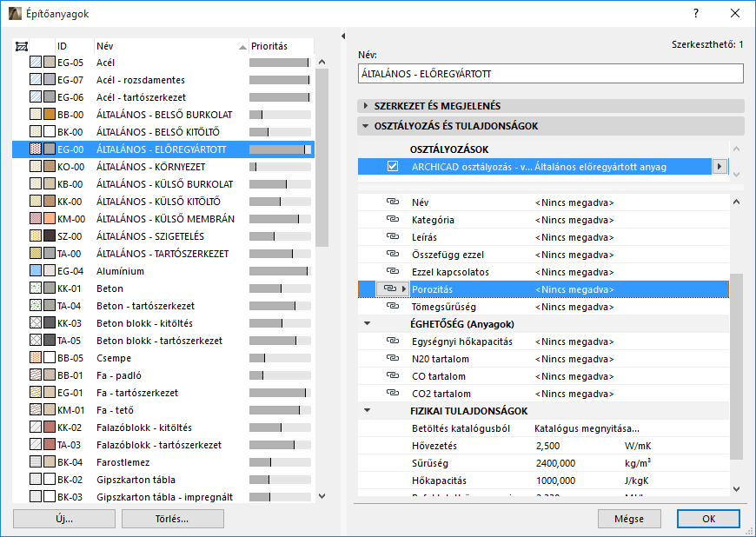Select the ÁLTALÁNOS - SZIGETELÉS row
The width and height of the screenshot is (756, 537).
pyautogui.click(x=163, y=236)
